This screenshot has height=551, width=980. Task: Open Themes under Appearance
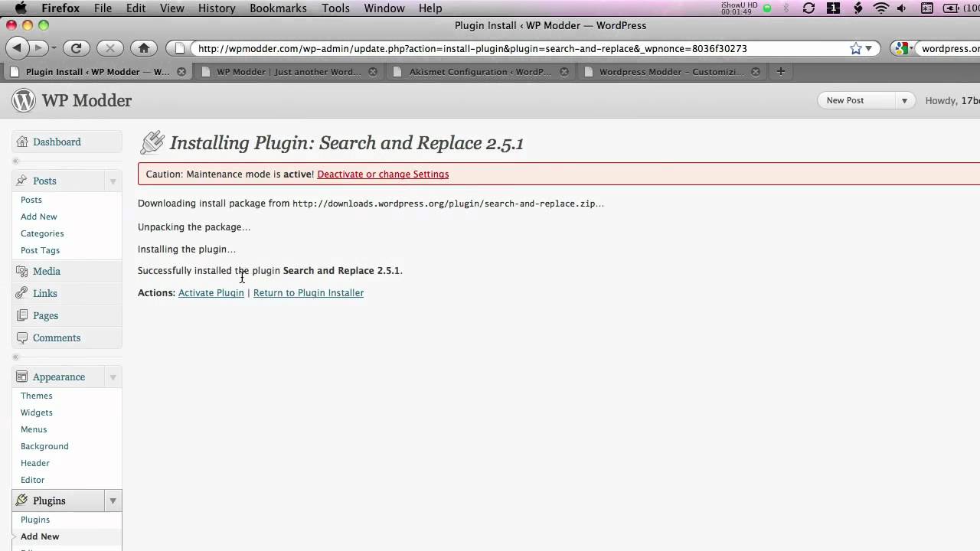point(37,396)
